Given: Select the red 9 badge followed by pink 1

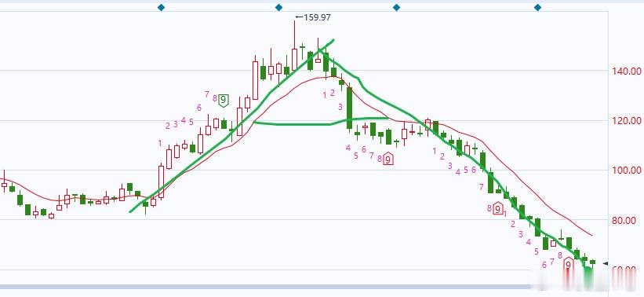Looking at the screenshot, I should click(498, 209).
